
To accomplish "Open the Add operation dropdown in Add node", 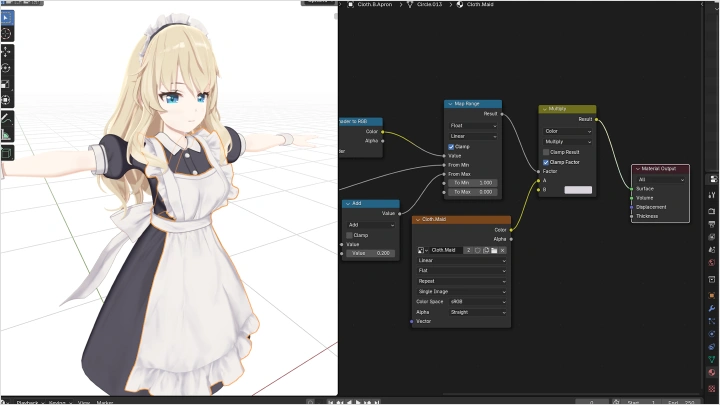I will 371,225.
